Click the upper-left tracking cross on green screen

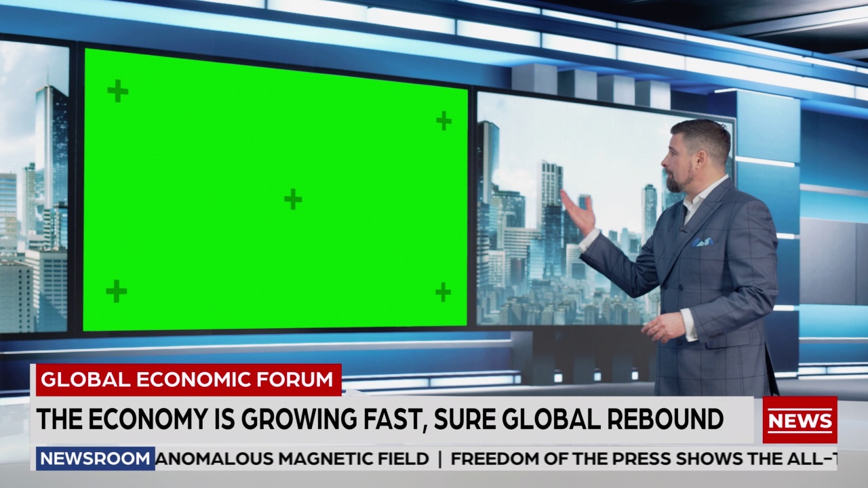click(118, 91)
